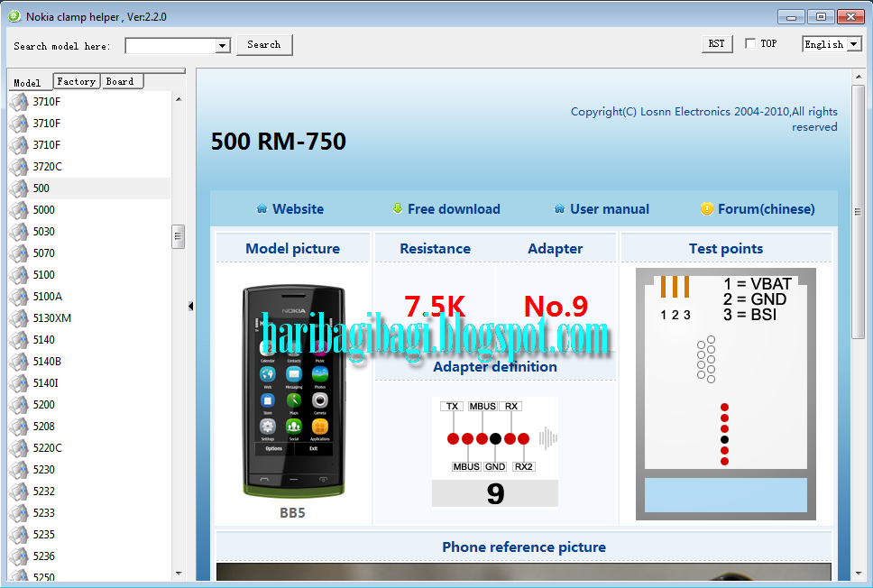873x588 pixels.
Task: Click the BB5 label under phone
Action: pyautogui.click(x=292, y=513)
